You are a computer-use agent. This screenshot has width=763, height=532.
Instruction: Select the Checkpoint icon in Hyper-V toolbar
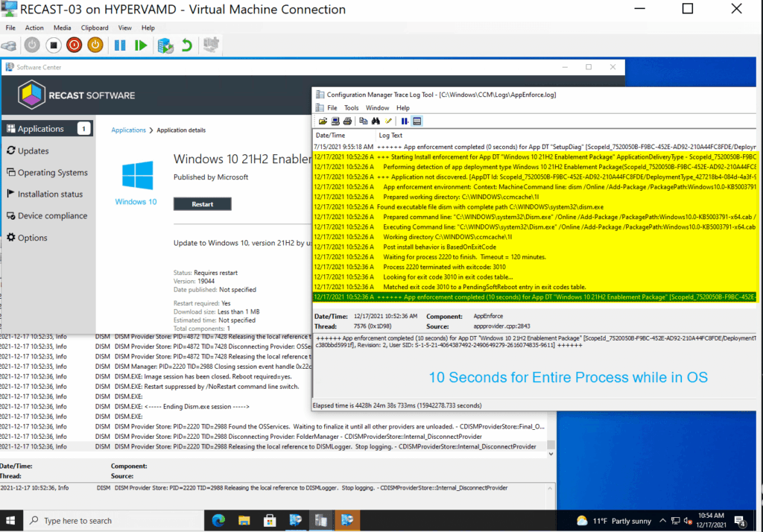(x=165, y=45)
